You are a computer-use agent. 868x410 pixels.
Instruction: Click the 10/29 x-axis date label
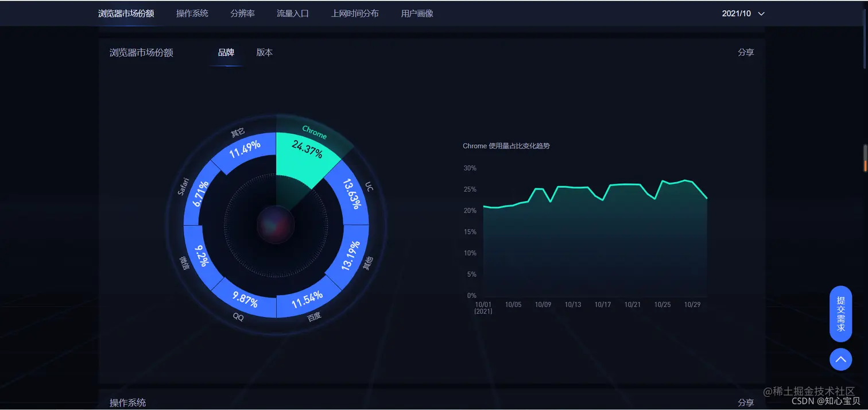[x=692, y=304]
